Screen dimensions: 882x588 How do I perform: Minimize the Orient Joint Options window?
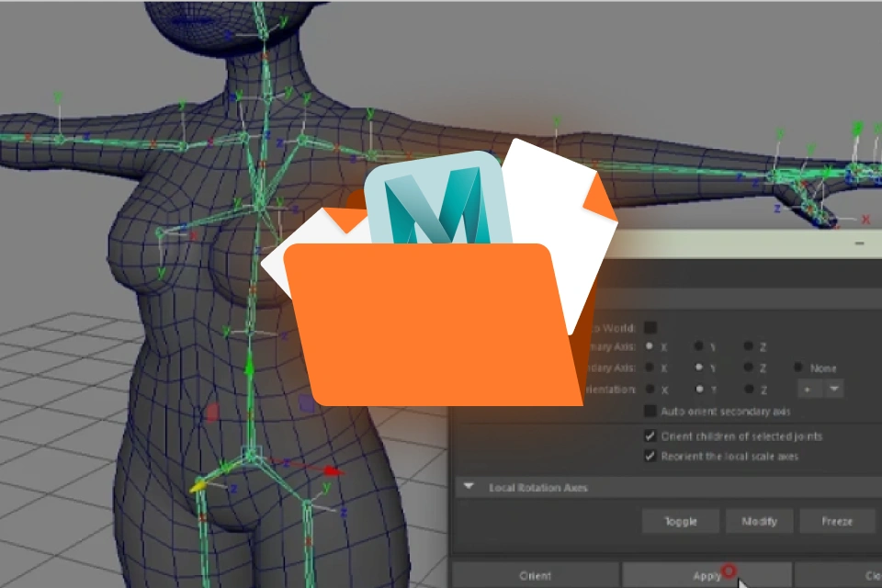click(x=859, y=243)
